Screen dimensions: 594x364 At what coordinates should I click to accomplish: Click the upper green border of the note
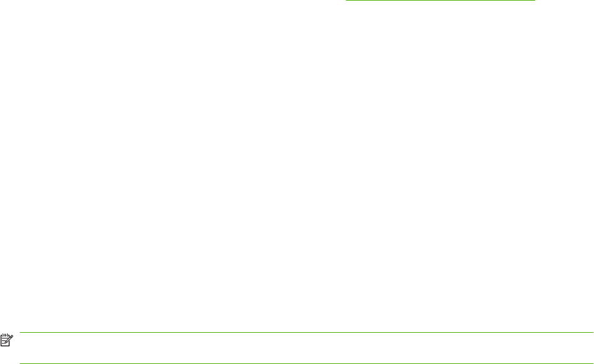pos(306,332)
